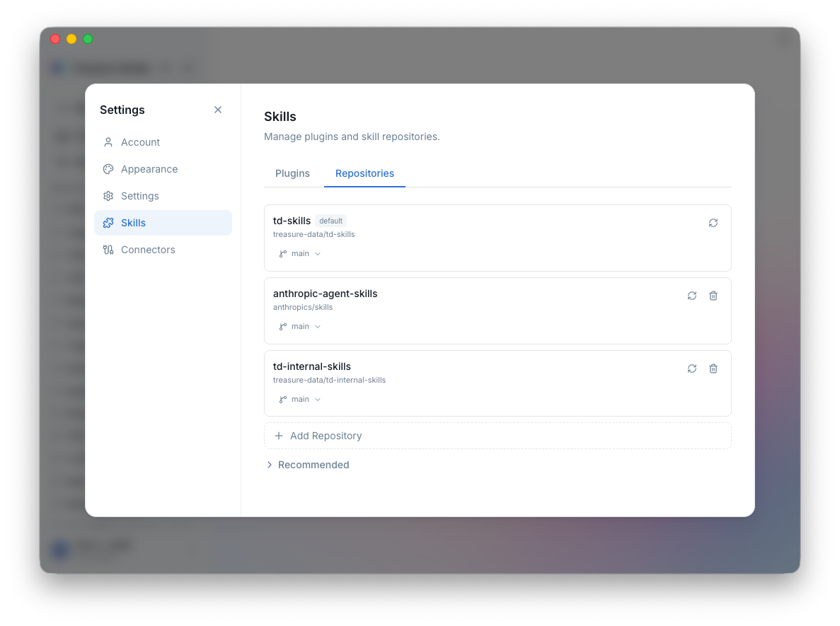Screen dimensions: 840x626
Task: Open td-internal-skills branch selector
Action: [299, 399]
